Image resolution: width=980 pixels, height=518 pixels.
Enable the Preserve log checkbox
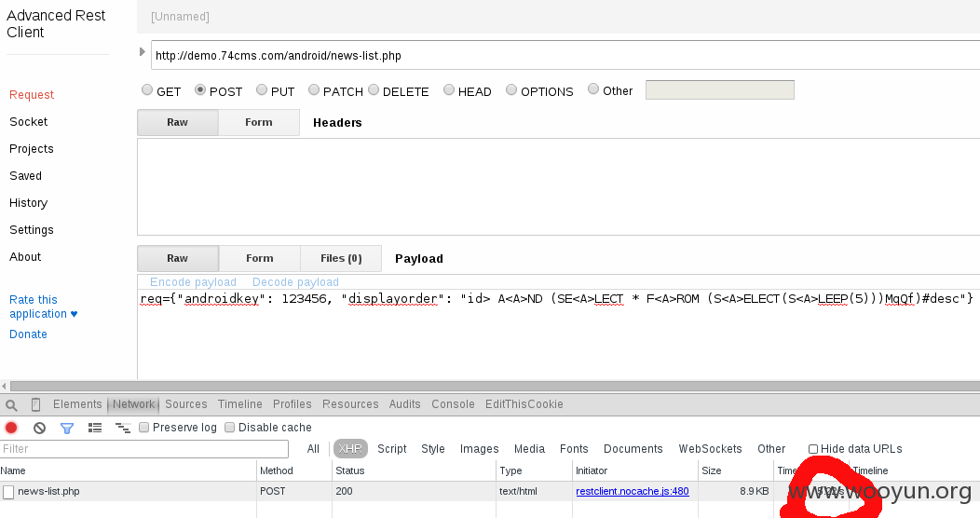[x=143, y=428]
